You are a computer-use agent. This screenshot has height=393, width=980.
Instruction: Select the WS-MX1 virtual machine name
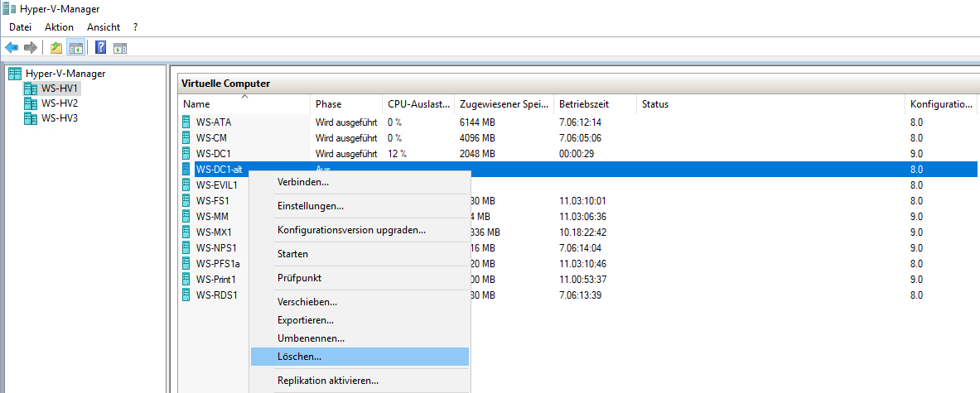(x=213, y=232)
